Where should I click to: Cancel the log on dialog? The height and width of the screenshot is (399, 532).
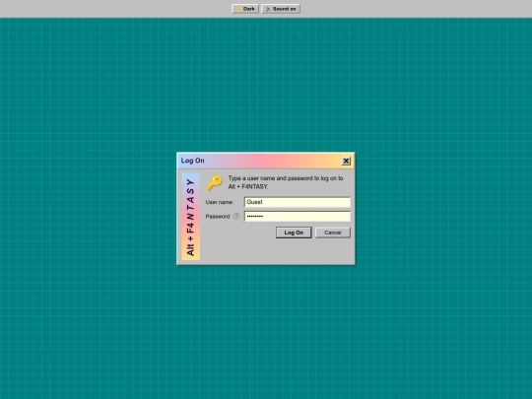(x=333, y=233)
